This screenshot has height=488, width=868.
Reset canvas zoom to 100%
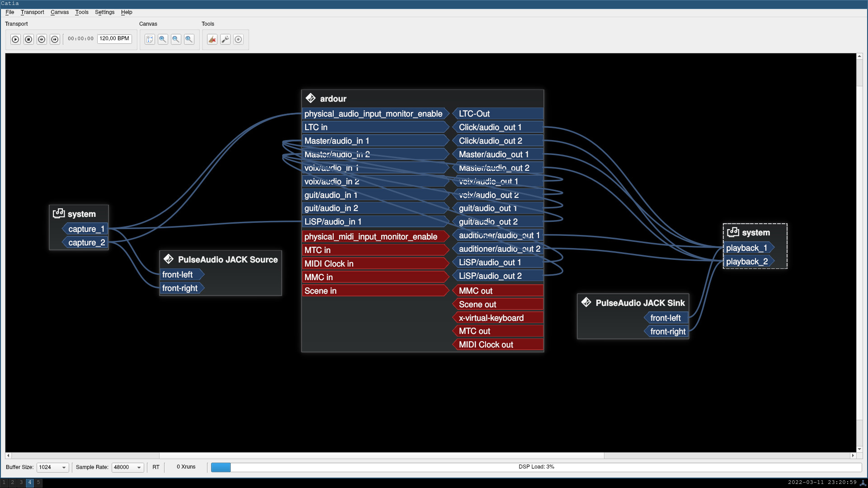click(189, 39)
